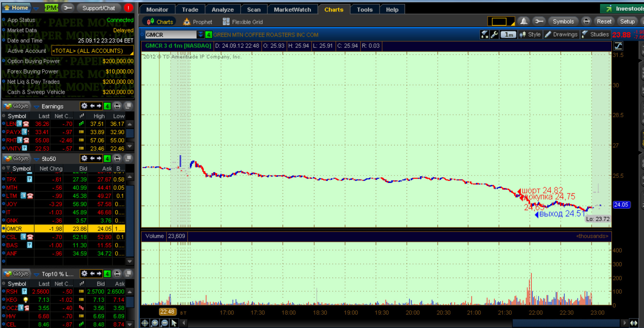This screenshot has height=328, width=644.
Task: Expand the 5to50 watchlist dropdown
Action: pyautogui.click(x=36, y=159)
